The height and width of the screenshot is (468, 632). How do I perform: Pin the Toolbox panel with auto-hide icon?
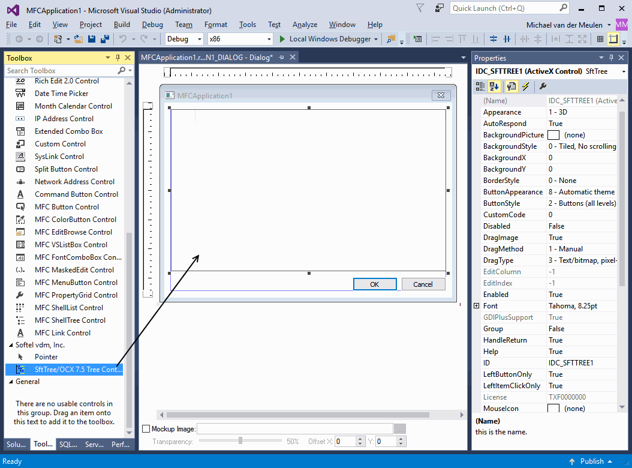tap(118, 58)
